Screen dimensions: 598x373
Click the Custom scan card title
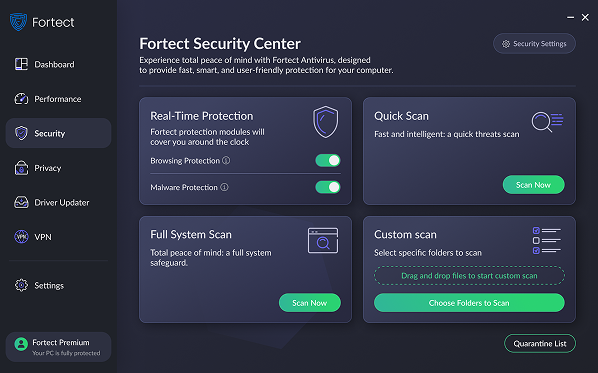[x=405, y=234]
